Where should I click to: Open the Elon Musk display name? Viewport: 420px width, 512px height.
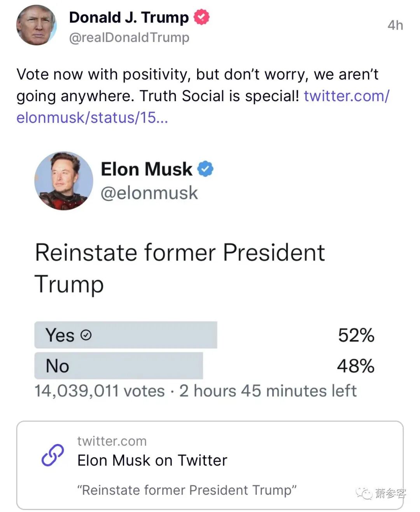pyautogui.click(x=146, y=169)
